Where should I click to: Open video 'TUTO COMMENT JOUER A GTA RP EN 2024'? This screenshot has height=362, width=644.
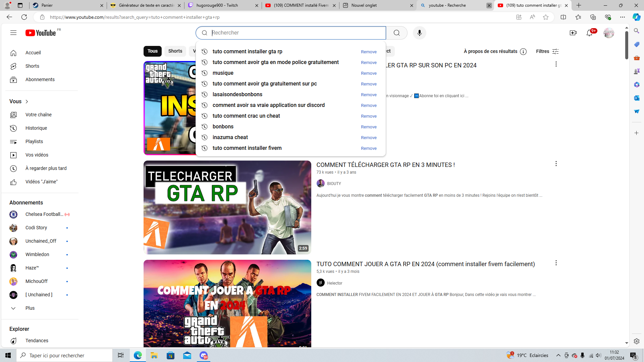click(425, 264)
